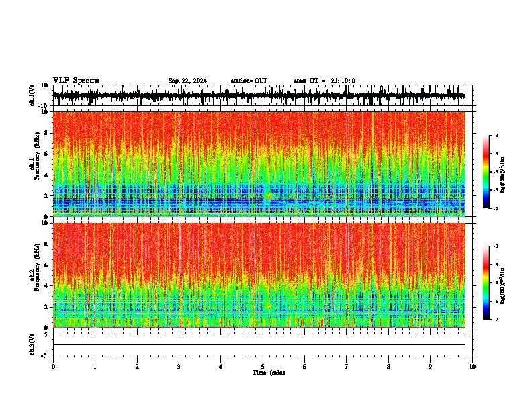This screenshot has height=411, width=532.
Task: Click time axis tick label "6"
Action: tap(305, 367)
